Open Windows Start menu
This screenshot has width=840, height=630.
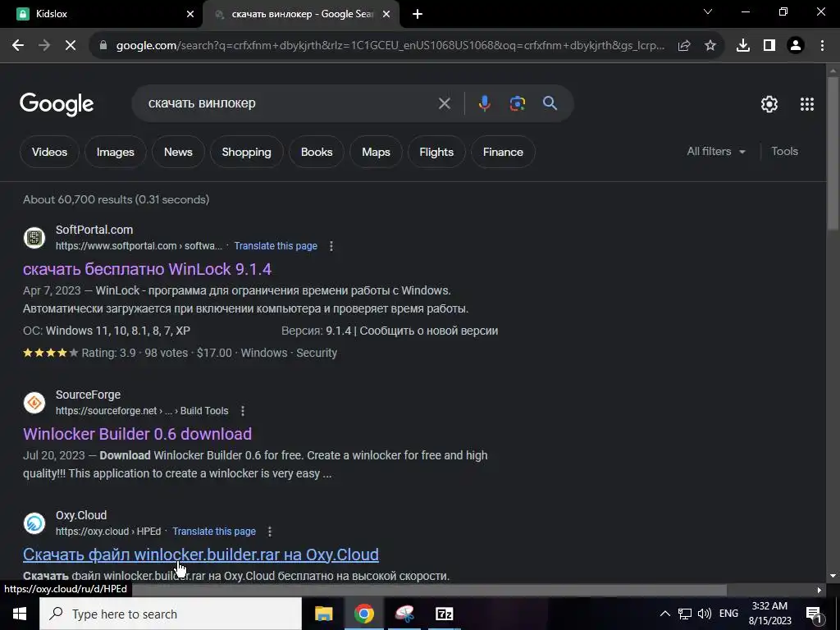(x=20, y=614)
